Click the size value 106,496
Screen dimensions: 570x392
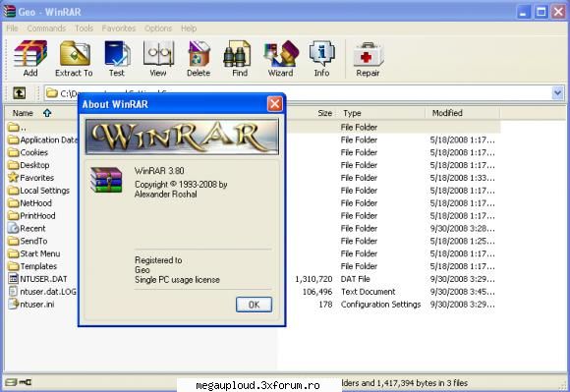click(x=317, y=292)
